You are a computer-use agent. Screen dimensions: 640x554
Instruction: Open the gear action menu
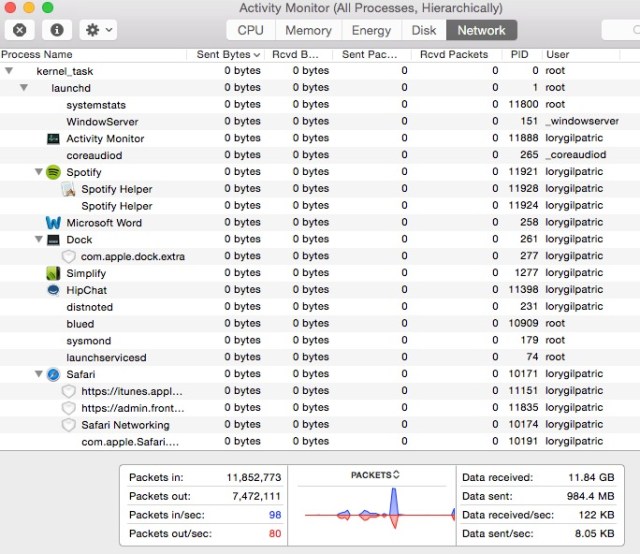[x=98, y=30]
